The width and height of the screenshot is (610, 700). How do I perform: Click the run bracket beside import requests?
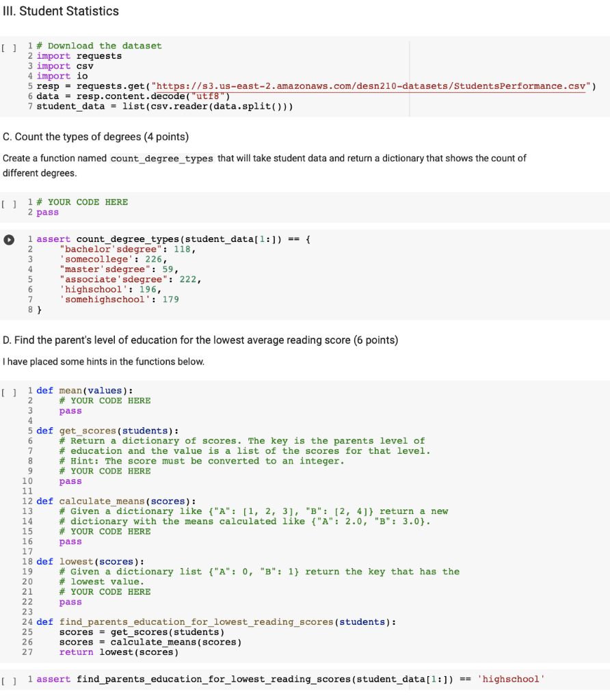tap(8, 46)
